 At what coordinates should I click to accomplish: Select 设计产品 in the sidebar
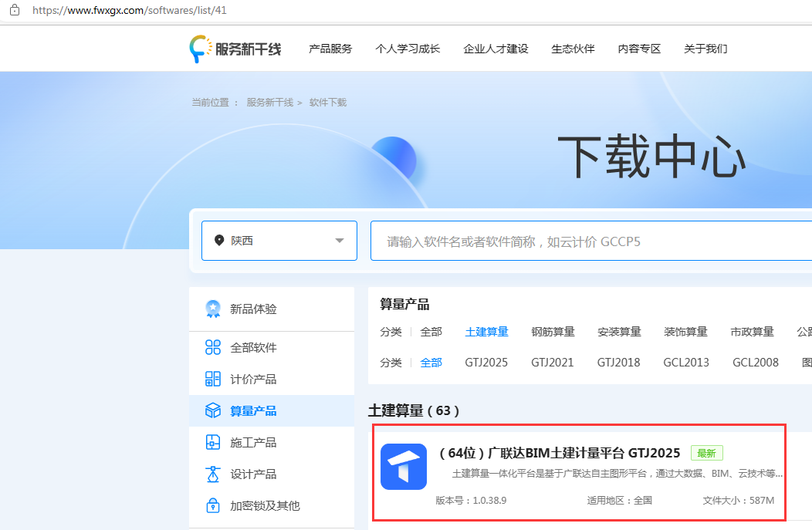[x=272, y=474]
